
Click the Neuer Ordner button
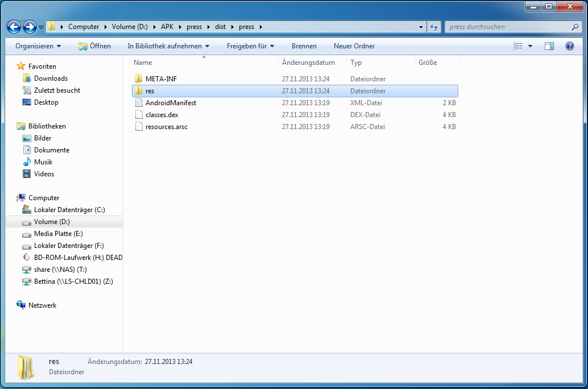354,46
